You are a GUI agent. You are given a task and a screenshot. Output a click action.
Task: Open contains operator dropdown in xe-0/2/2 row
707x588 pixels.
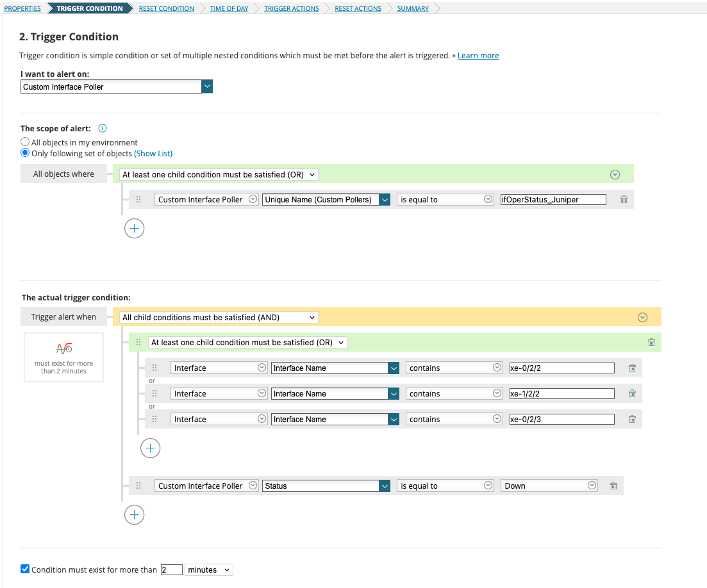[x=454, y=368]
